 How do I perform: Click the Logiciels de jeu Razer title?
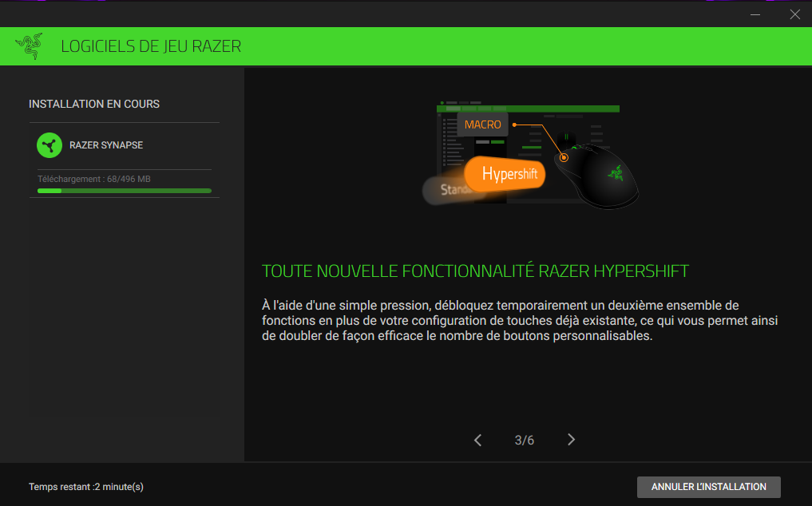pyautogui.click(x=151, y=46)
